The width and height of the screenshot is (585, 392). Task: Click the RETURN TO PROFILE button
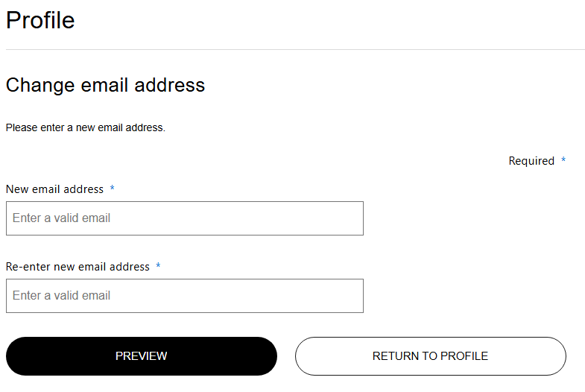[430, 356]
